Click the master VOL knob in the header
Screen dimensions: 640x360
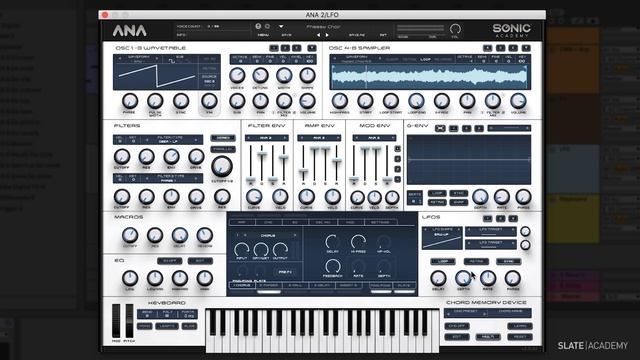455,29
